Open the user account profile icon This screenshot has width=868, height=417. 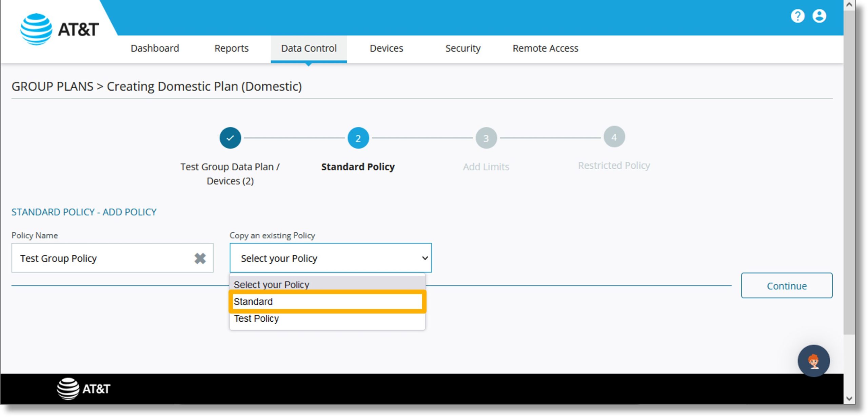click(819, 16)
